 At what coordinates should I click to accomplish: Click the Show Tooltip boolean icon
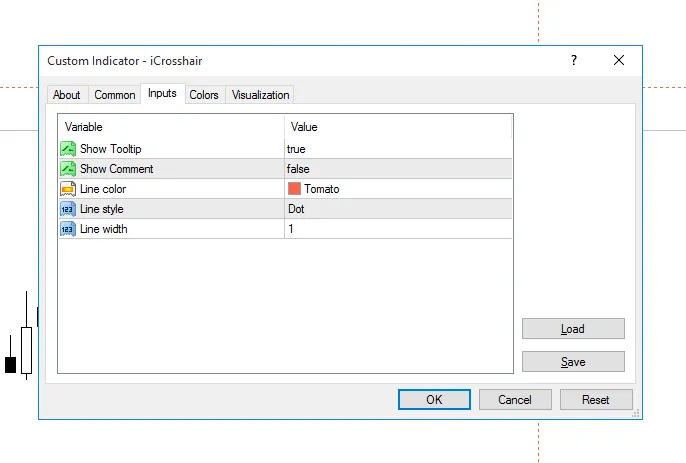click(68, 149)
